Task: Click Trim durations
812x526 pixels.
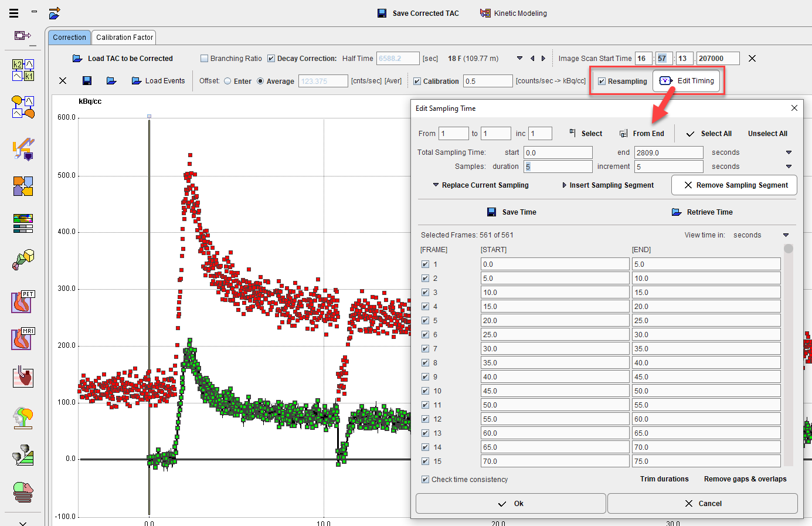Action: coord(664,479)
